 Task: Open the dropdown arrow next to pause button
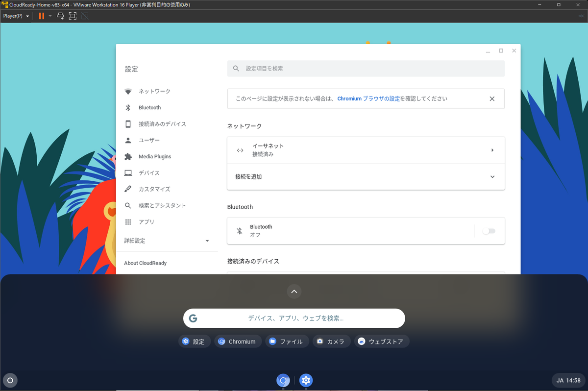click(x=50, y=16)
